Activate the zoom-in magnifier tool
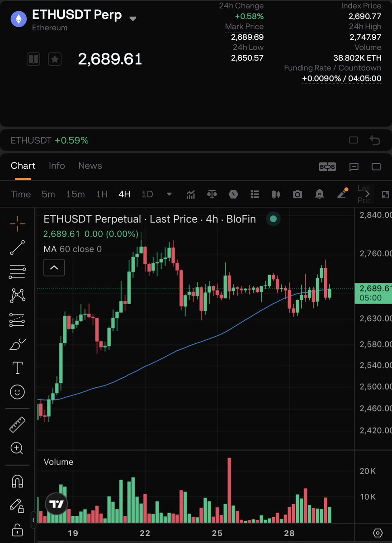Screen dimensions: 392x543 [17, 448]
